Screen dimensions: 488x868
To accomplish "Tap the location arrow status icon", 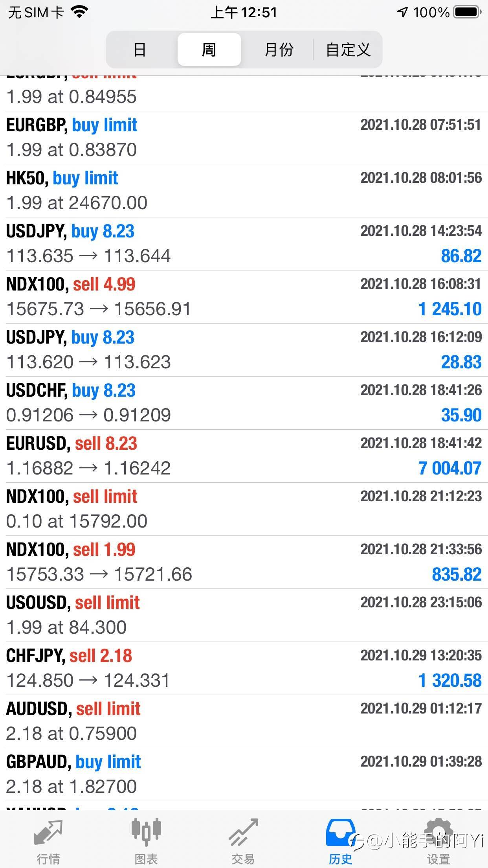I will [x=402, y=13].
